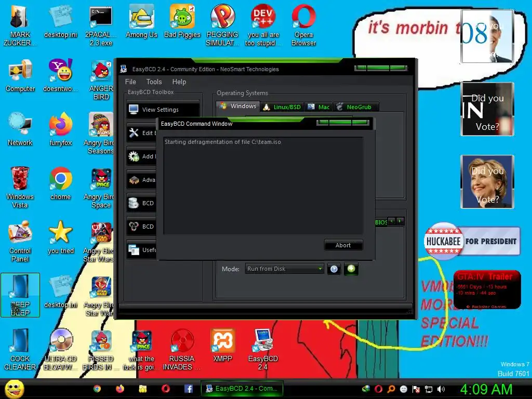This screenshot has height=399, width=532.
Task: Open the file explorer taskbar icon
Action: coord(143,389)
